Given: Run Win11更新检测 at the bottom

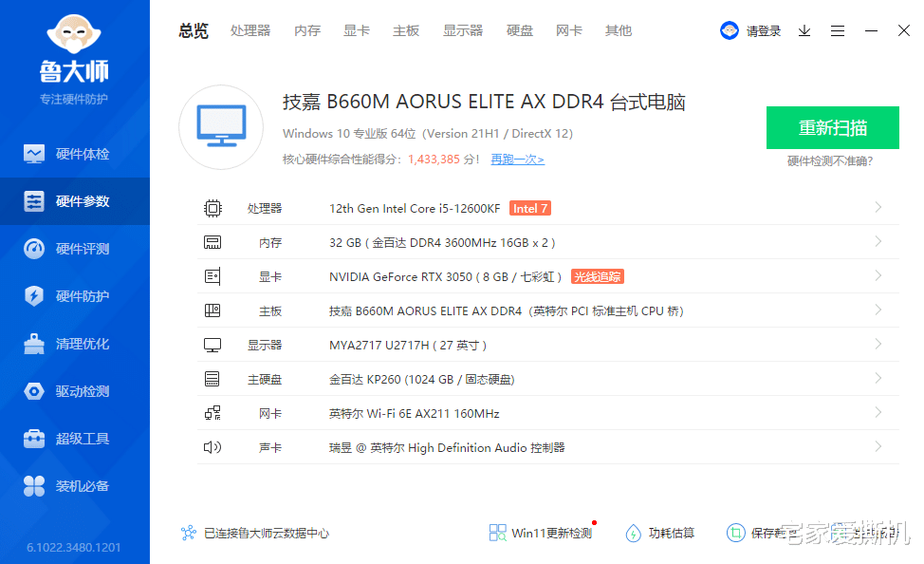Looking at the screenshot, I should (541, 533).
